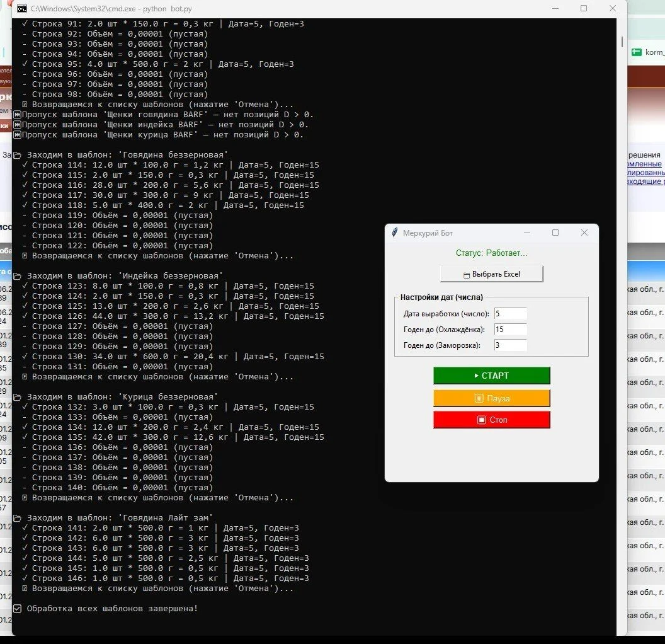
Task: Click console line starting 'Строка 117: 30.0 шт'
Action: [166, 195]
